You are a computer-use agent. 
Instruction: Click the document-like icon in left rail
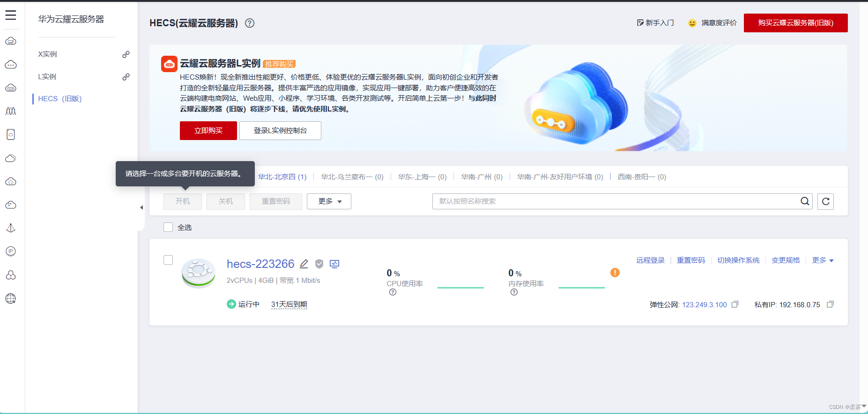coord(11,135)
